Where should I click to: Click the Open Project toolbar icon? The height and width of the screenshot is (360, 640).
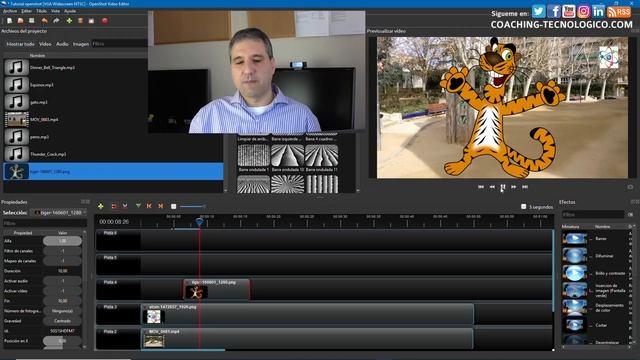20,21
